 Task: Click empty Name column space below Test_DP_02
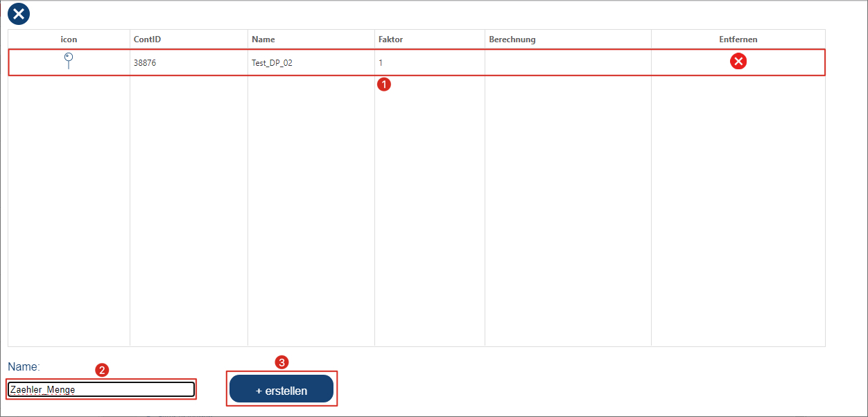click(311, 208)
